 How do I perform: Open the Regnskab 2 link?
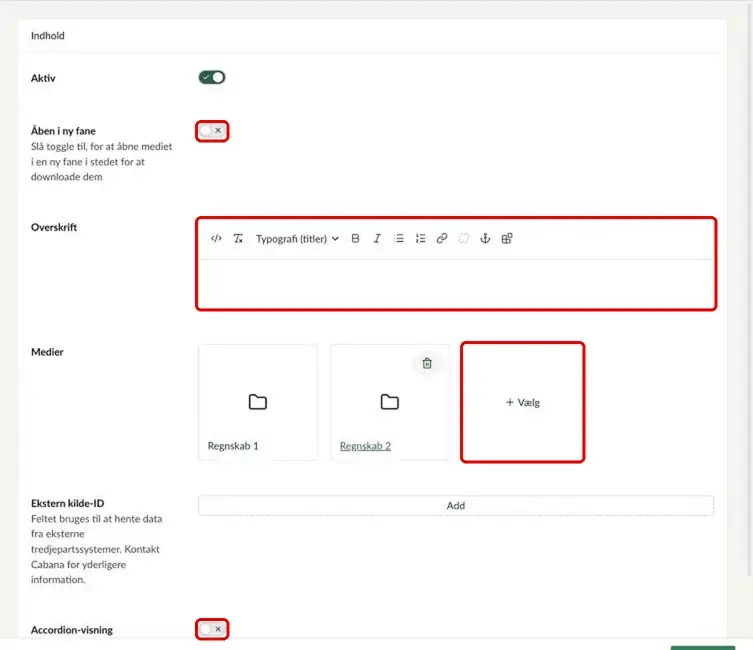pyautogui.click(x=365, y=446)
